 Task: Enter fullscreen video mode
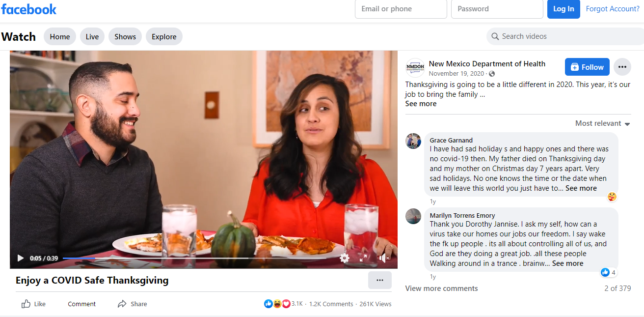363,258
